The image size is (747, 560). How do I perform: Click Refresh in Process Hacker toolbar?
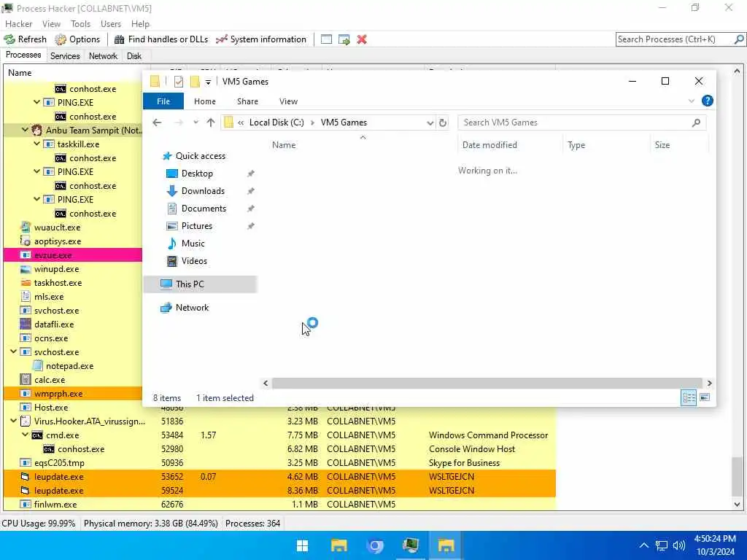pyautogui.click(x=26, y=39)
